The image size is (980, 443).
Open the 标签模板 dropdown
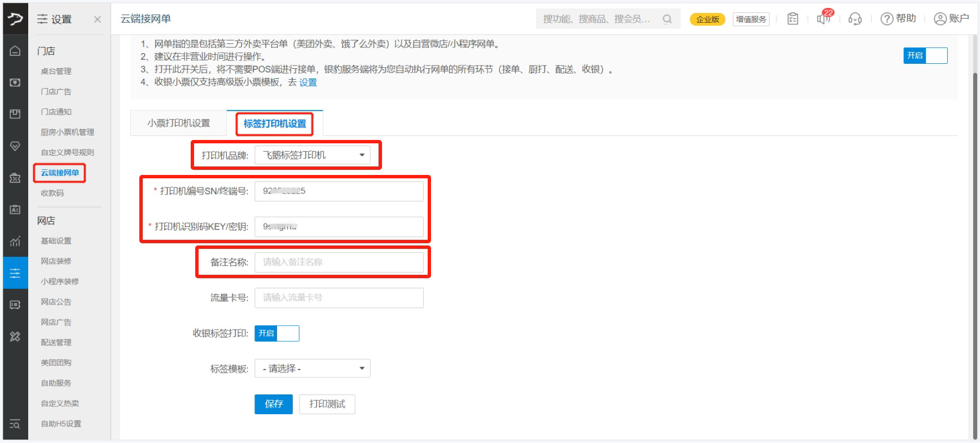[312, 369]
